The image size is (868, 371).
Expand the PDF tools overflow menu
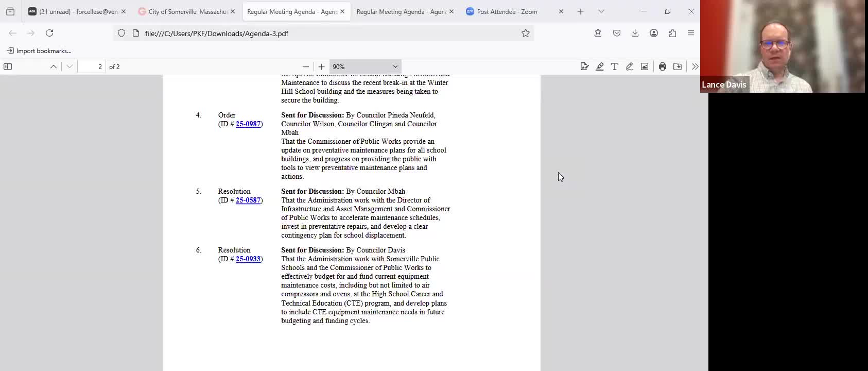pos(695,66)
